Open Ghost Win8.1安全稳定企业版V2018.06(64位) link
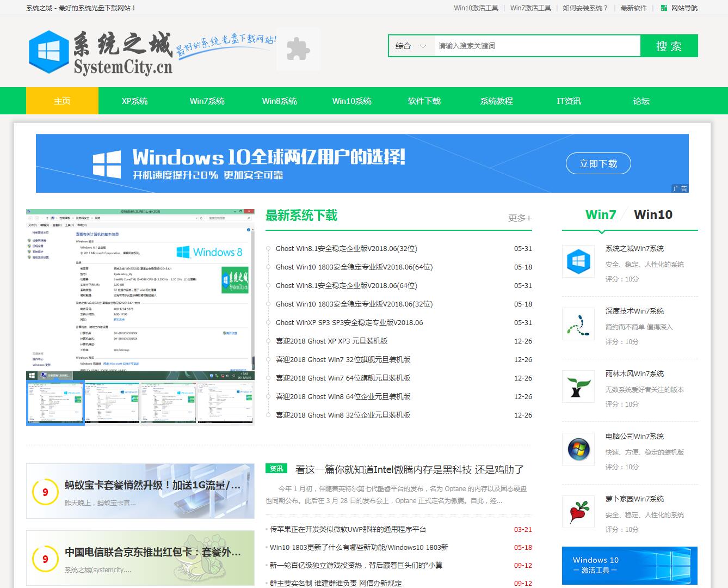 point(347,285)
